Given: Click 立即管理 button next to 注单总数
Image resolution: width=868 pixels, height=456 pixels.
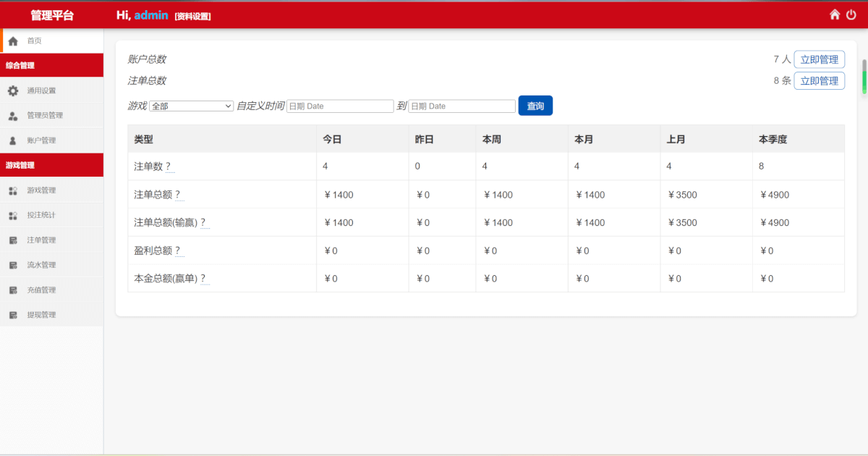Looking at the screenshot, I should click(x=819, y=80).
